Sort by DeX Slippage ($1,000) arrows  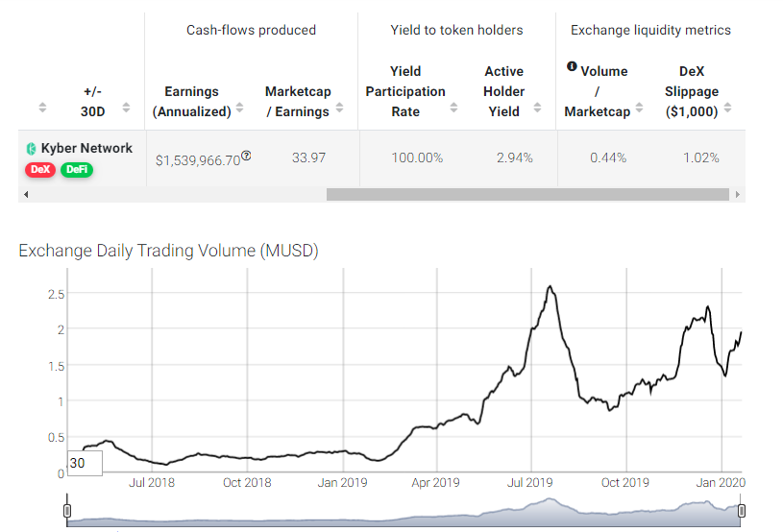[727, 108]
